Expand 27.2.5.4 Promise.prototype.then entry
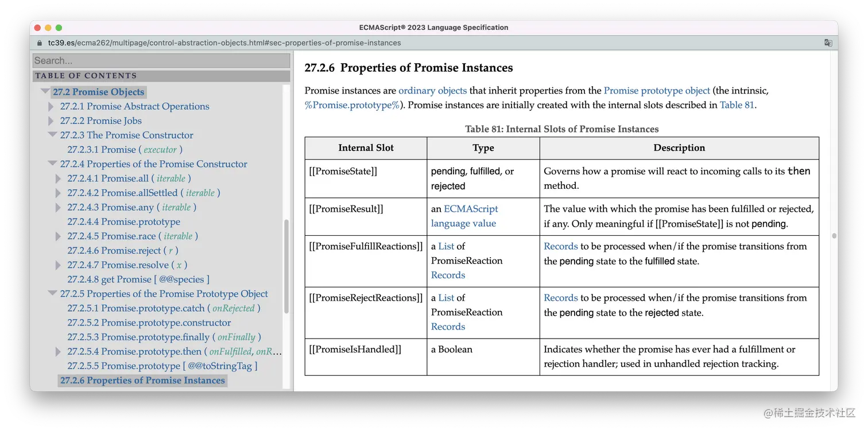 click(x=58, y=351)
